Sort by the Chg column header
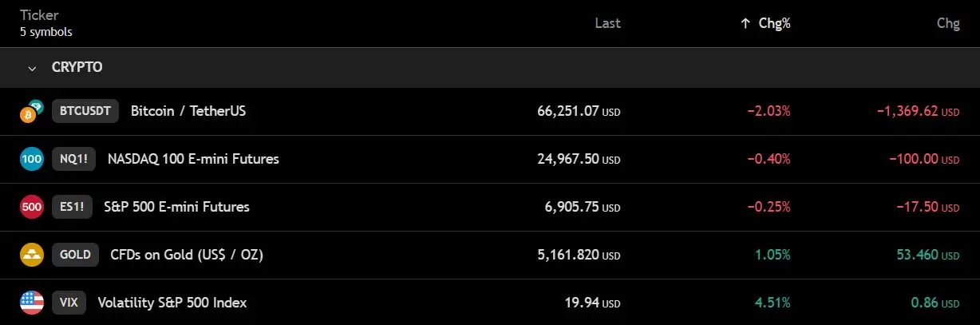Viewport: 980px width, 325px height. click(948, 24)
